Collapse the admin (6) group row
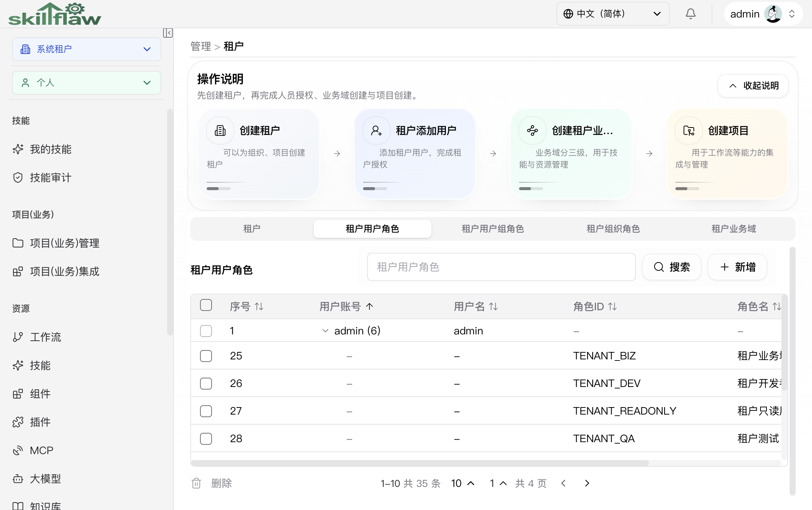812x510 pixels. [x=325, y=331]
